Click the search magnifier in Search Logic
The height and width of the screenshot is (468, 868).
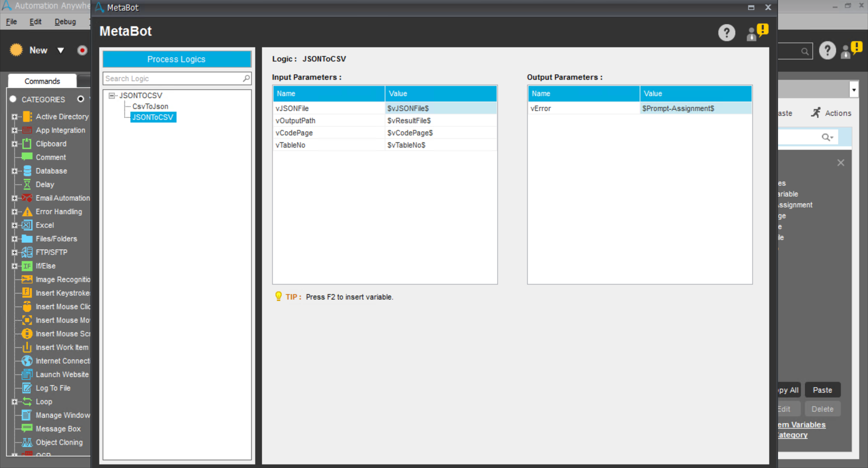coord(246,79)
